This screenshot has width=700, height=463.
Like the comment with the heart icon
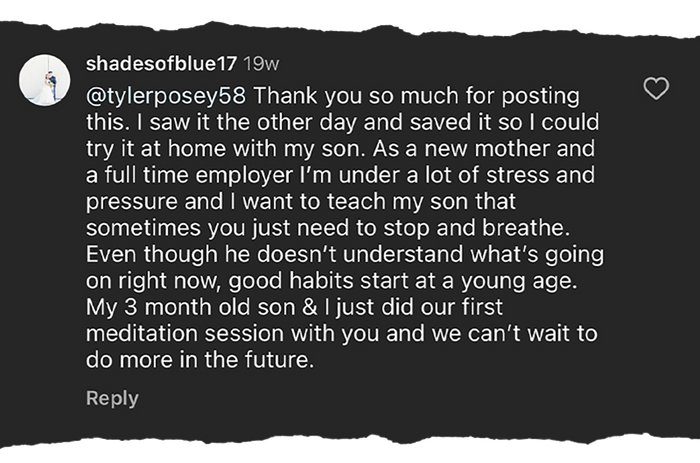pyautogui.click(x=655, y=90)
